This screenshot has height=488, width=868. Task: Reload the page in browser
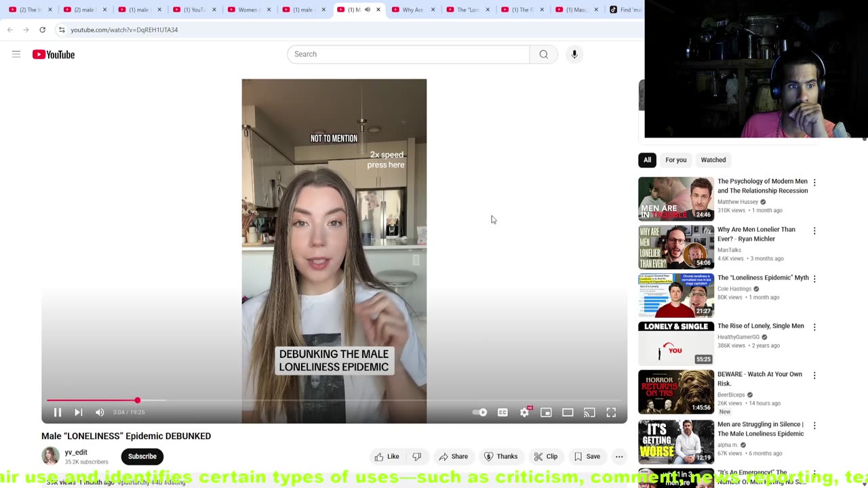click(x=42, y=30)
